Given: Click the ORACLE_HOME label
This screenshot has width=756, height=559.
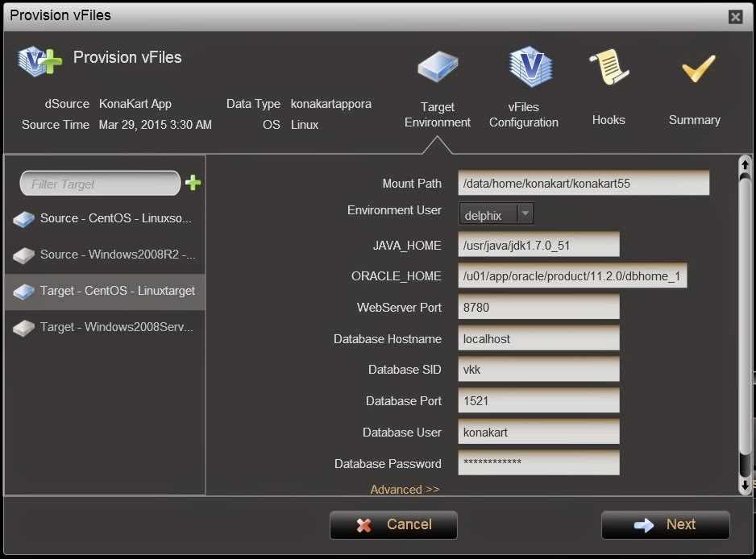Looking at the screenshot, I should coord(397,276).
